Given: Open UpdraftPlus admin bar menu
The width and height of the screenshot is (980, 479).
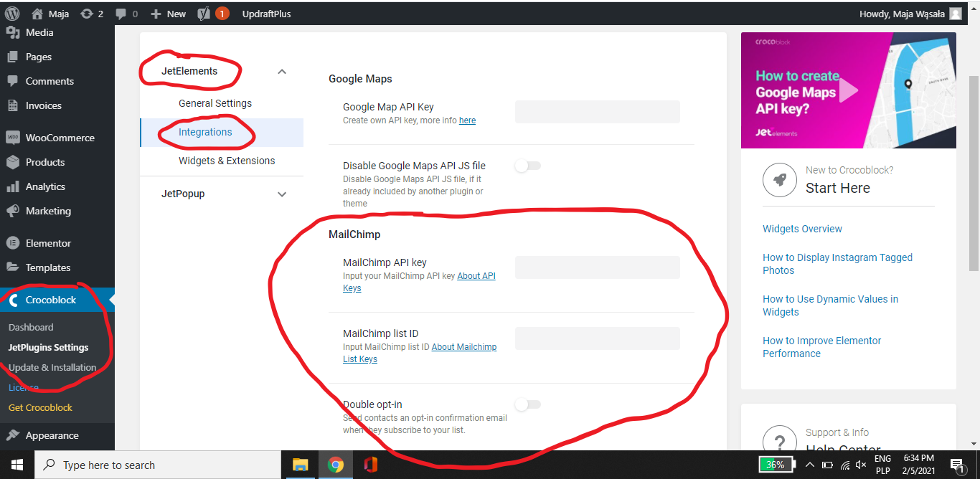Looking at the screenshot, I should pyautogui.click(x=266, y=14).
